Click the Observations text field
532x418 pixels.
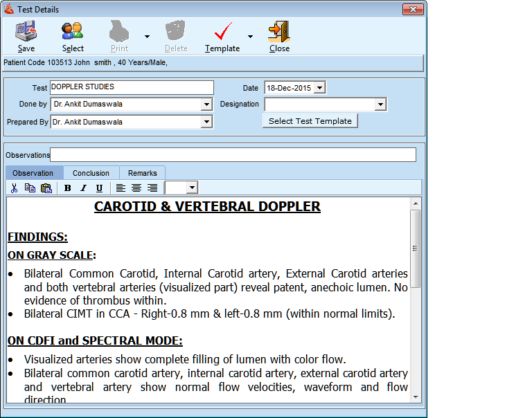coord(233,155)
